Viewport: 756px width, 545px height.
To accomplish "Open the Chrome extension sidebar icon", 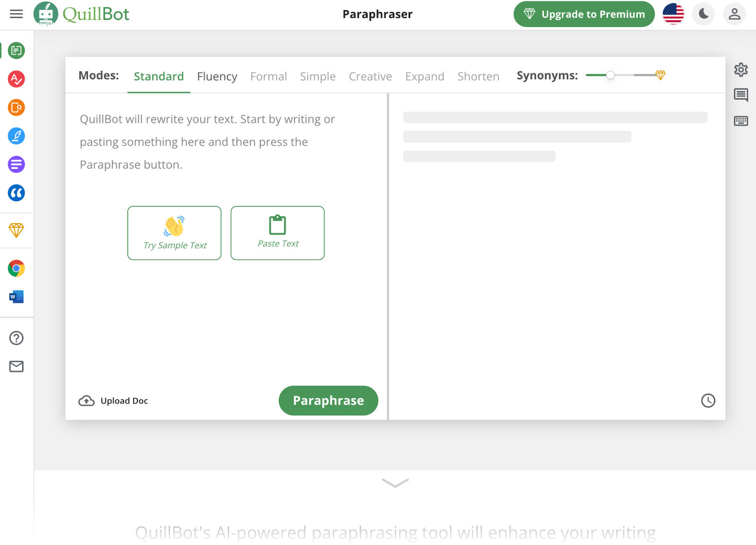I will pyautogui.click(x=17, y=268).
